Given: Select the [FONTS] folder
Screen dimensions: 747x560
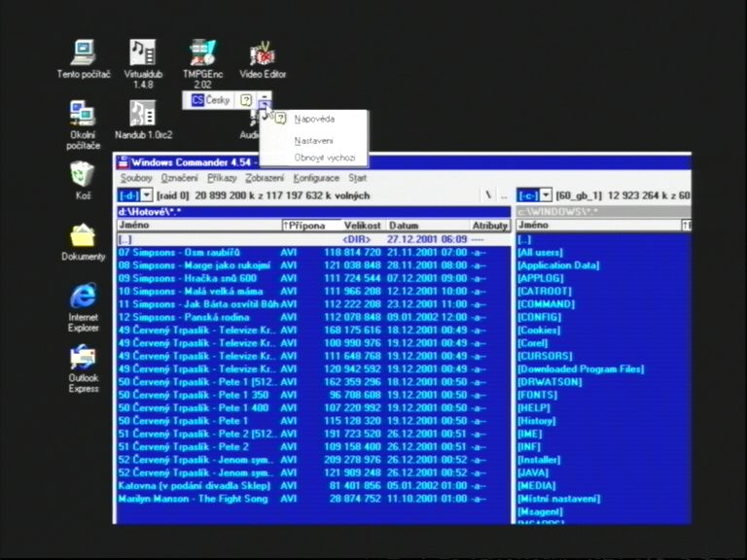Looking at the screenshot, I should point(537,395).
